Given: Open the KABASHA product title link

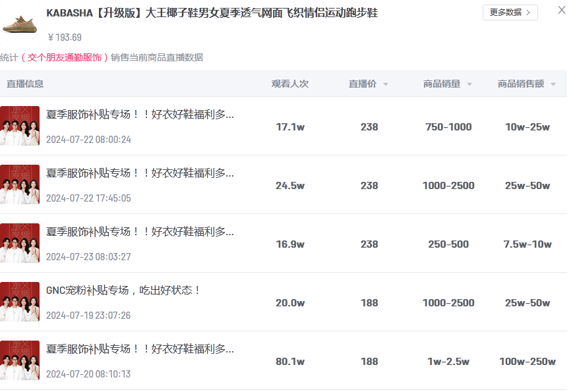Looking at the screenshot, I should coord(212,13).
